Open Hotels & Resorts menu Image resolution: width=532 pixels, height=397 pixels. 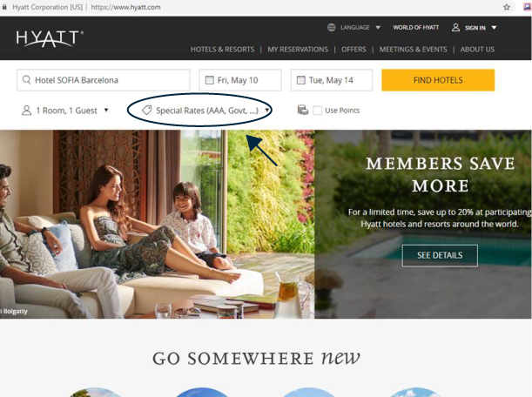tap(222, 50)
